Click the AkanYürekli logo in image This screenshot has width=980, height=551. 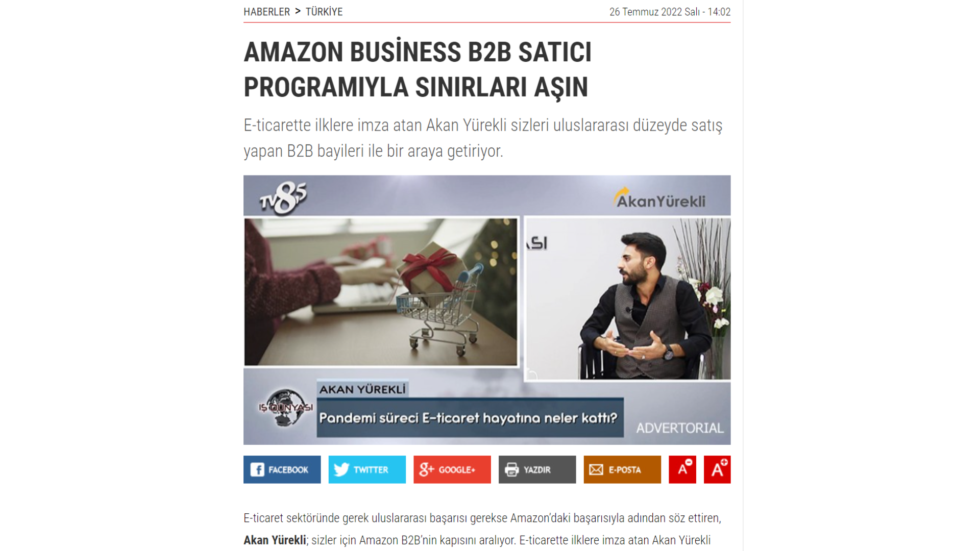click(x=659, y=198)
